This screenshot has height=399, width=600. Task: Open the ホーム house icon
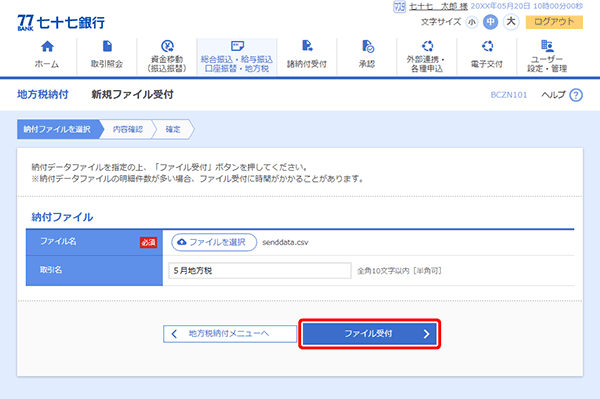click(47, 47)
